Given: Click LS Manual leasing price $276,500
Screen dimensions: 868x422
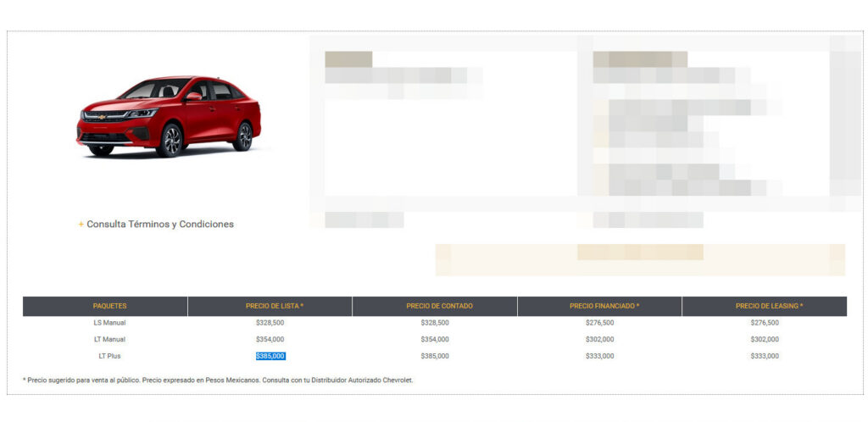Looking at the screenshot, I should [x=765, y=323].
